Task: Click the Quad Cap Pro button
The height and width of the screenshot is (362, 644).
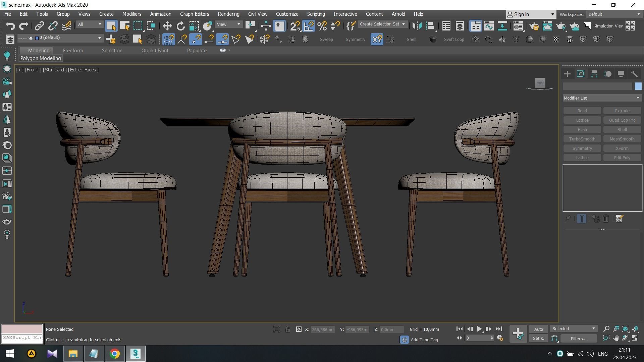Action: tap(622, 120)
